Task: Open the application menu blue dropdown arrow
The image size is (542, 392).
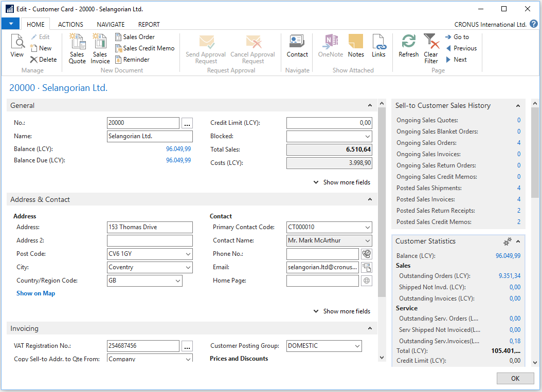Action: [x=11, y=24]
